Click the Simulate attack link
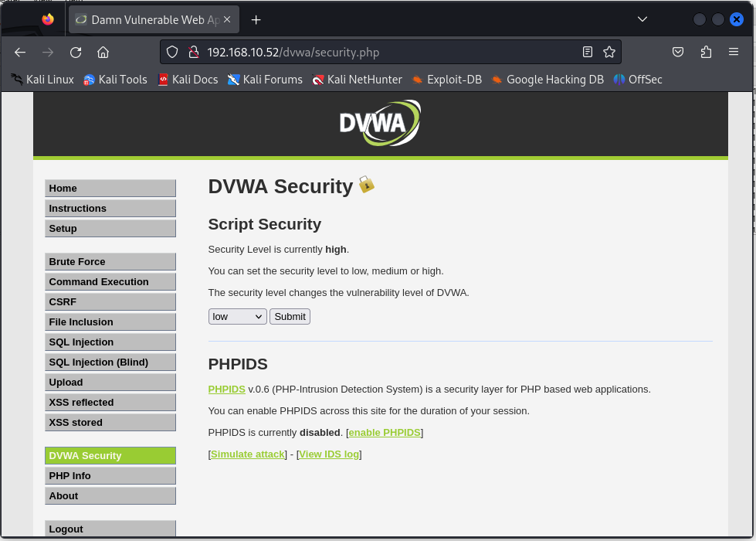The image size is (756, 541). coord(247,454)
